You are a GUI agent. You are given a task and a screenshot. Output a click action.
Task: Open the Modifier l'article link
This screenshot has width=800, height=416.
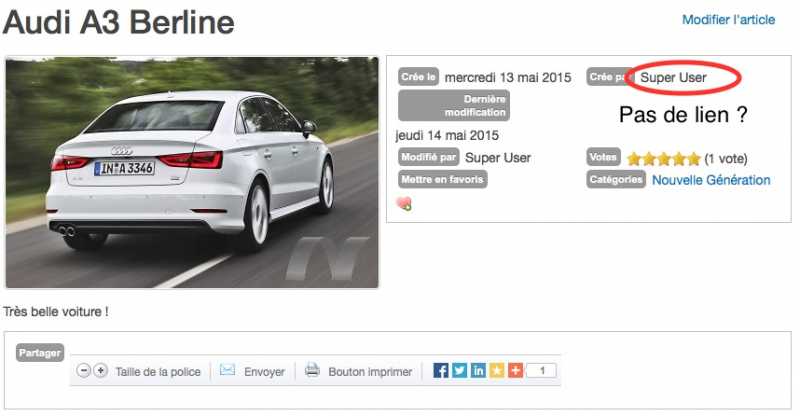point(729,20)
